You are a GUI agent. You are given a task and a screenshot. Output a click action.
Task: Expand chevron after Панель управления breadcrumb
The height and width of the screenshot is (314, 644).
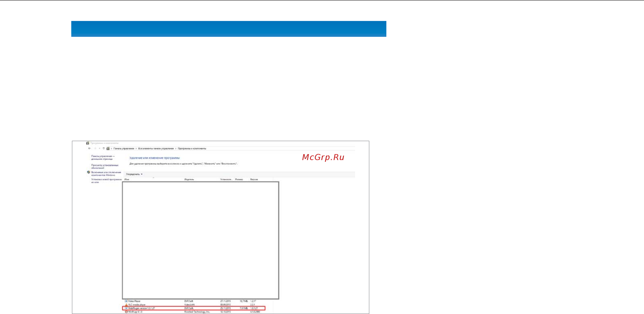coord(136,149)
